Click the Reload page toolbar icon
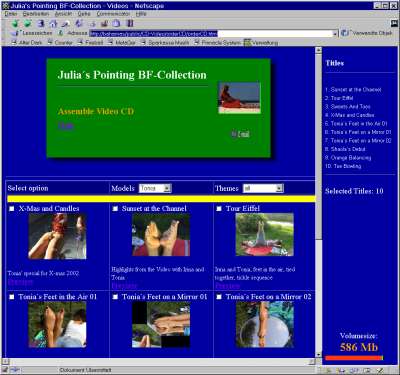Screen dimensions: 400x375 tap(41, 24)
